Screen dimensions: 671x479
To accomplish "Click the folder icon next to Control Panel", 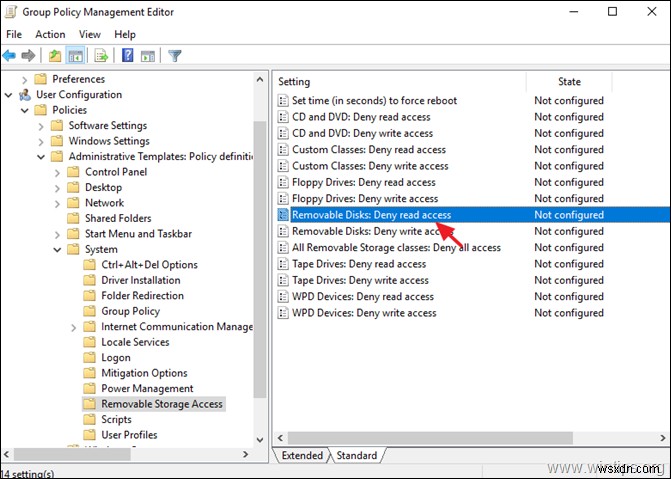I will pos(73,172).
